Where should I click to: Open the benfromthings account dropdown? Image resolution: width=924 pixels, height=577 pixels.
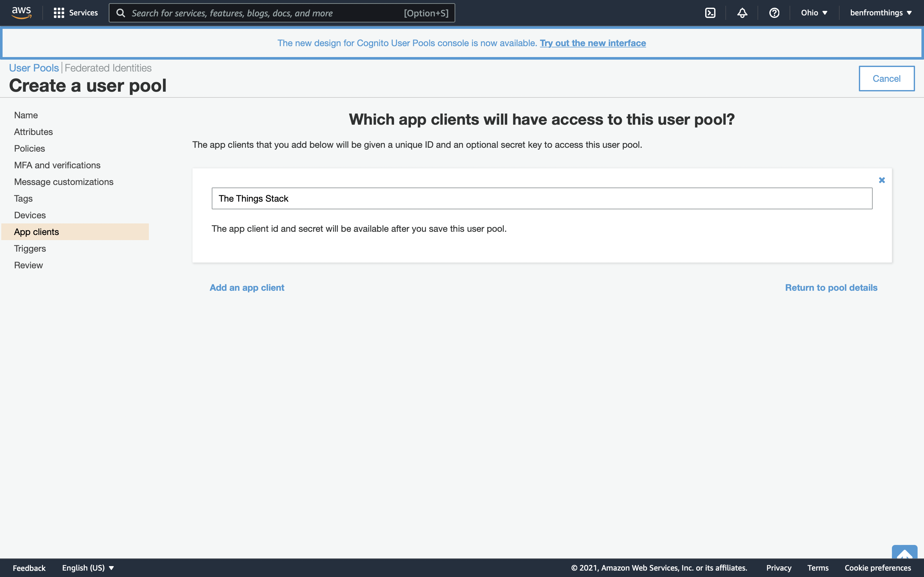[880, 13]
